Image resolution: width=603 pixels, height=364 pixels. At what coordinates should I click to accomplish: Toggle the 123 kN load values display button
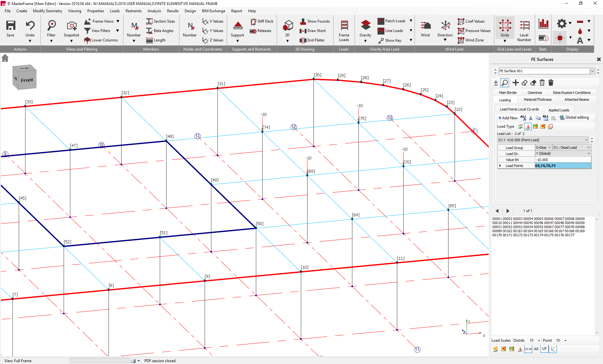click(528, 349)
